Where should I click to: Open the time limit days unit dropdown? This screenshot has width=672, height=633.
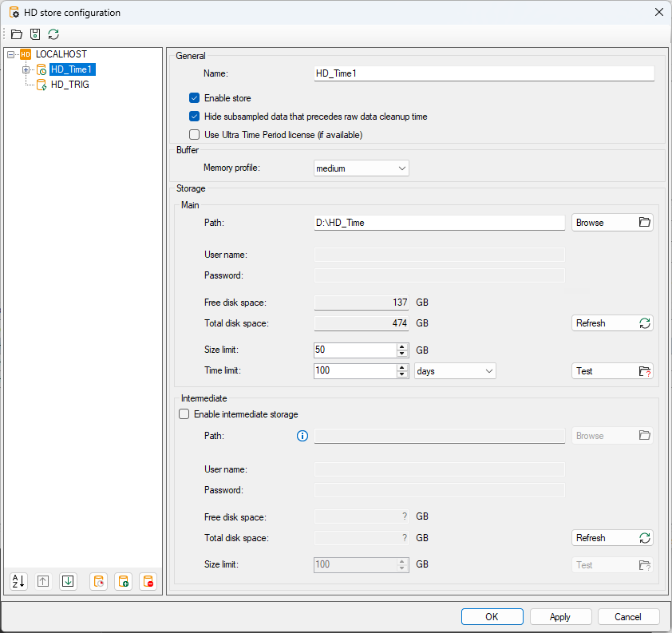tap(455, 371)
